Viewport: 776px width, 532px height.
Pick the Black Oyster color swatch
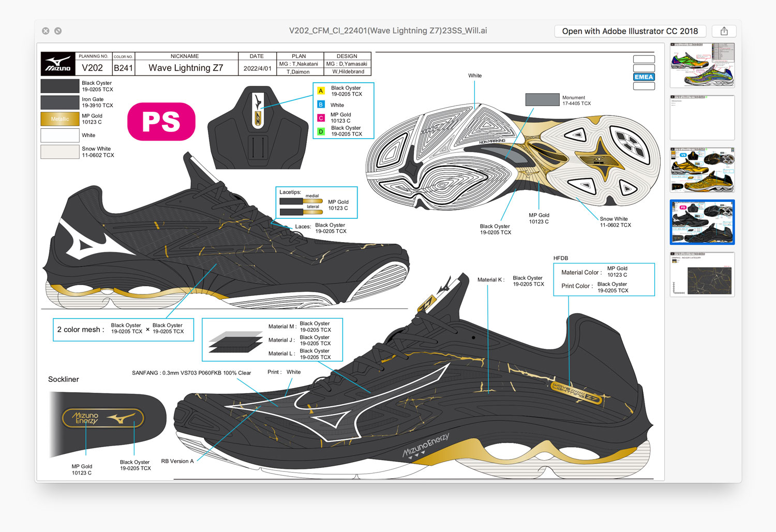(60, 86)
